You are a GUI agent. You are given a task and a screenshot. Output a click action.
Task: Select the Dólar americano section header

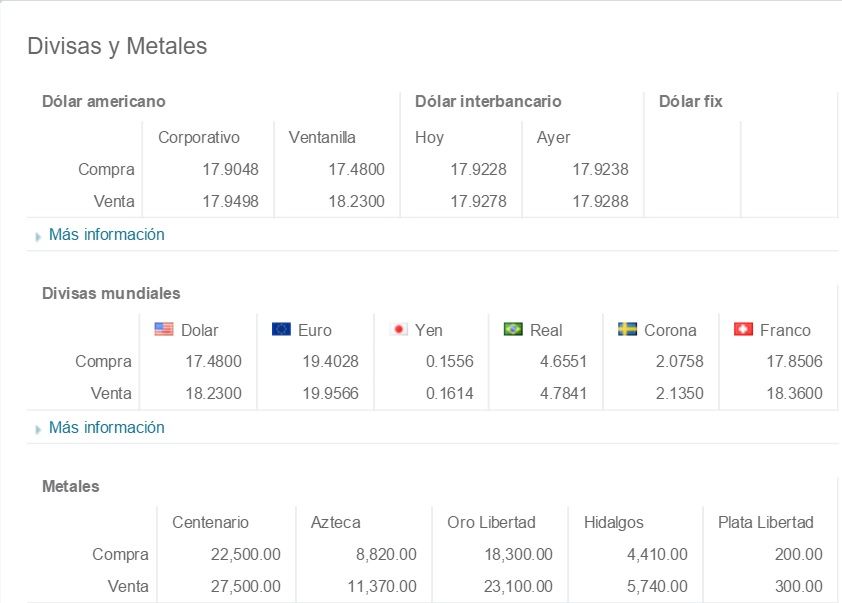tap(104, 101)
